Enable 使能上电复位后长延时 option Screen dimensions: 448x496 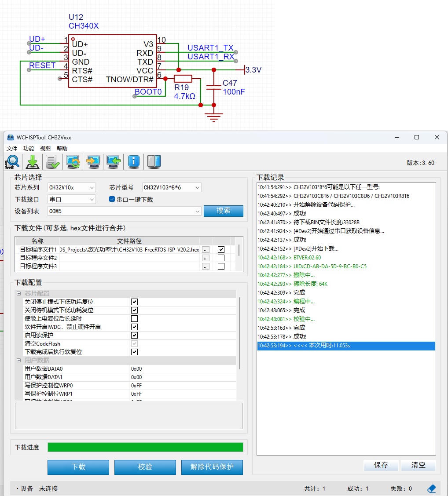135,318
